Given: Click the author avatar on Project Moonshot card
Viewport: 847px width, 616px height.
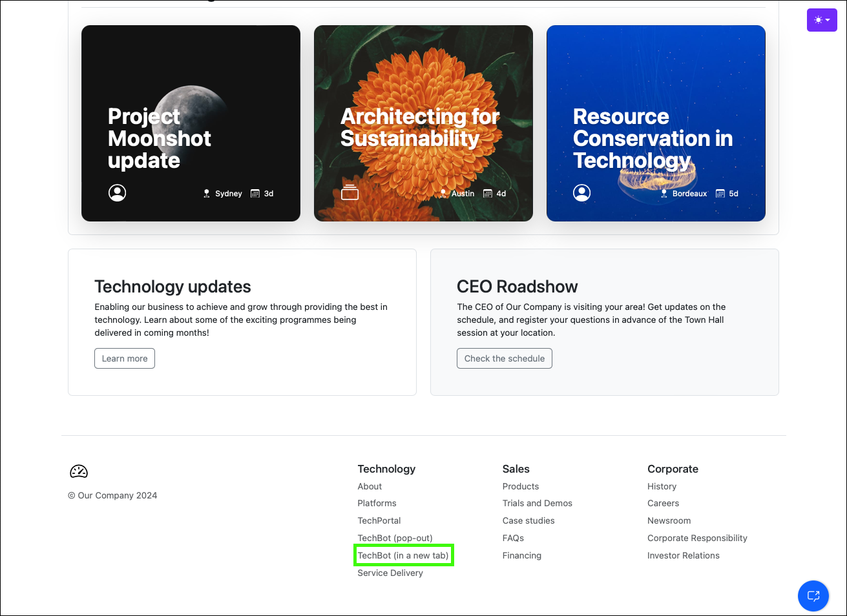Looking at the screenshot, I should pyautogui.click(x=117, y=192).
